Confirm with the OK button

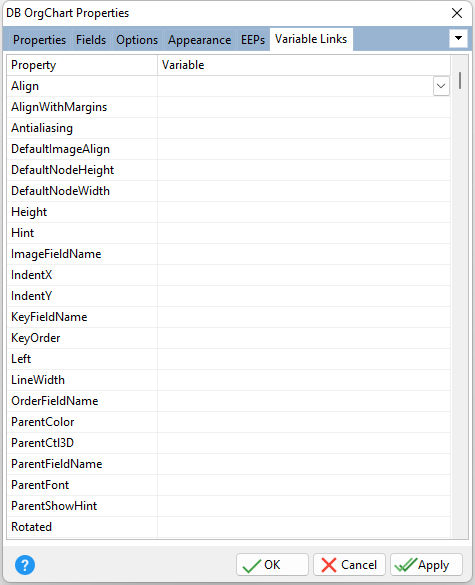pos(272,564)
